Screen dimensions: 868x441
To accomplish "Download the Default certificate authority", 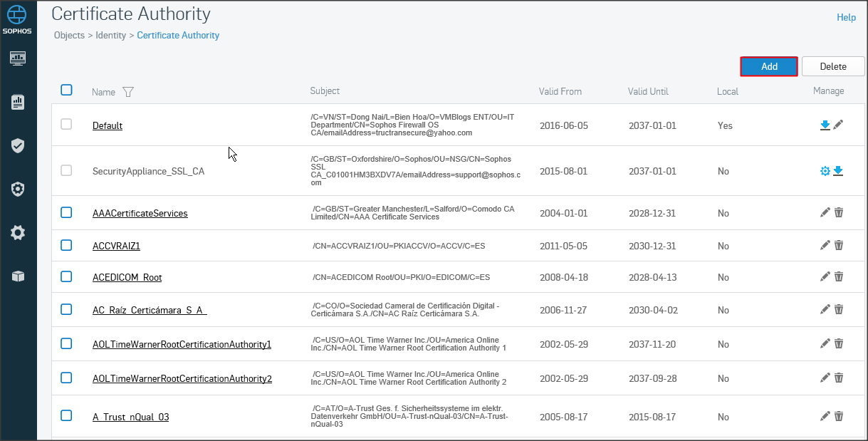I will tap(825, 125).
